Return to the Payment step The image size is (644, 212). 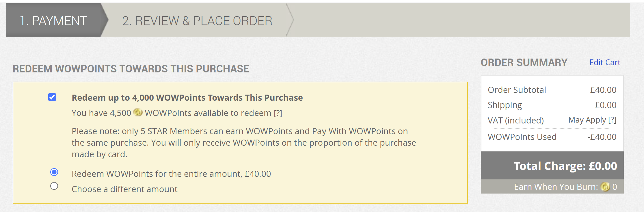(53, 20)
